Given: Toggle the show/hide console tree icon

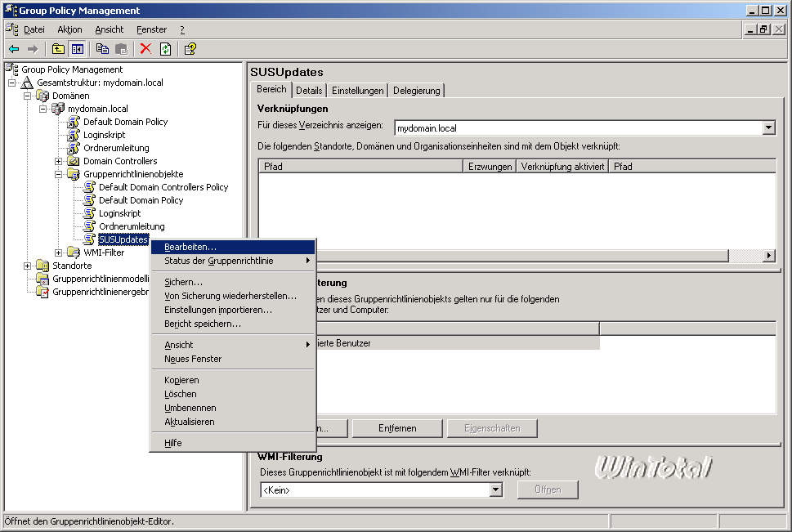Looking at the screenshot, I should 78,49.
